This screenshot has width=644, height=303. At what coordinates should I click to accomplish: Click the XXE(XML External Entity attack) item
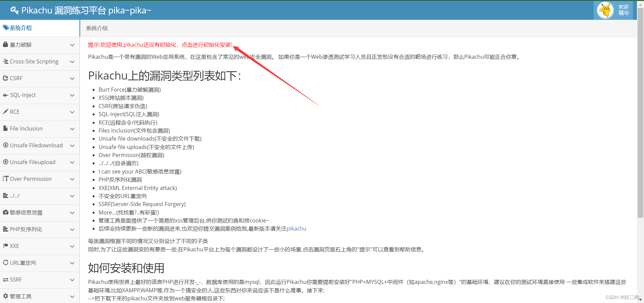pos(138,188)
